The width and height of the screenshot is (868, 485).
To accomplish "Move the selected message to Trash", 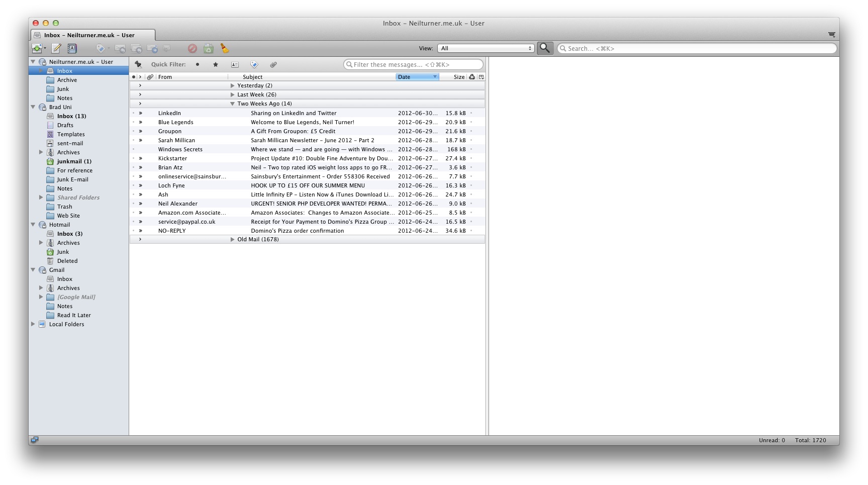I will [x=208, y=48].
